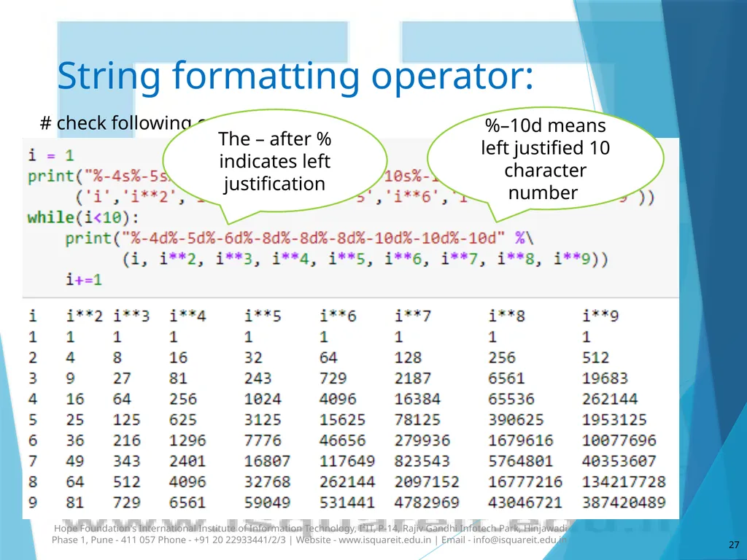Select the output value 243

point(258,378)
